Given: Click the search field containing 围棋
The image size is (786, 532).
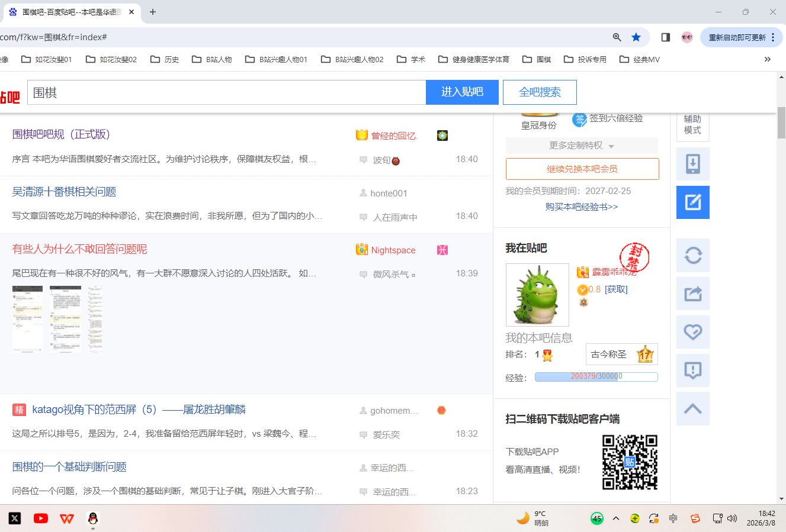Looking at the screenshot, I should pyautogui.click(x=226, y=92).
